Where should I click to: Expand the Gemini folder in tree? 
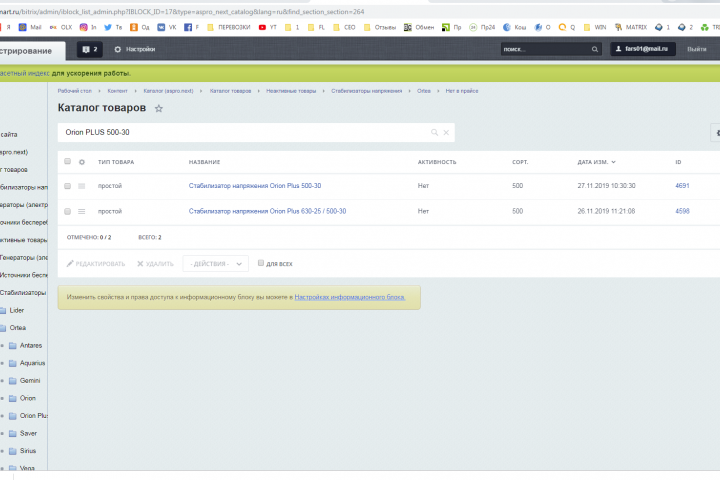pos(2,380)
